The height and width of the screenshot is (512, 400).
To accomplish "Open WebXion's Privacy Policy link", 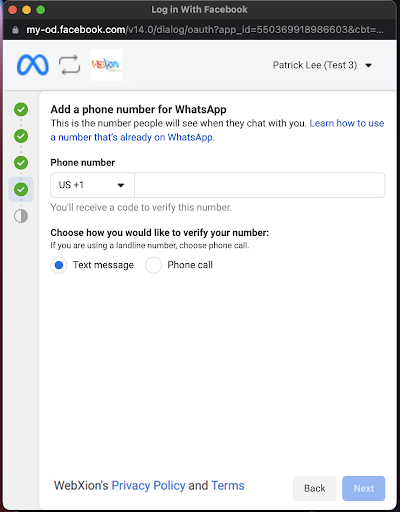I will pos(148,486).
